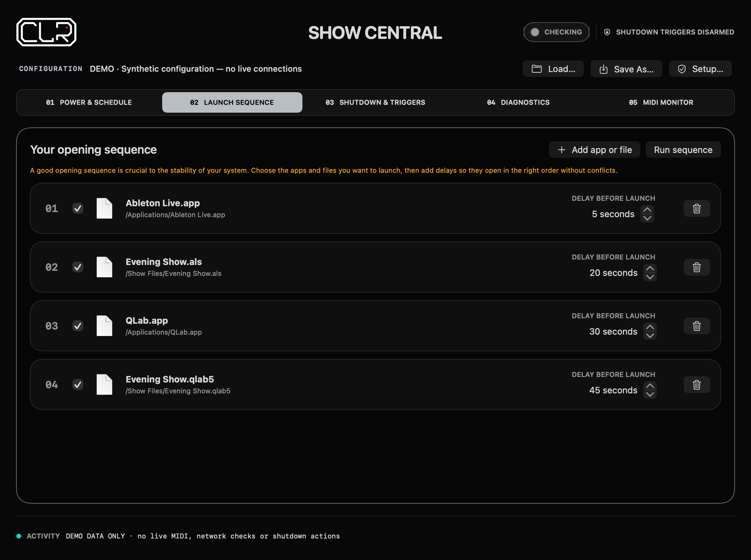Image resolution: width=751 pixels, height=560 pixels.
Task: Click the Ableton Live.app file icon
Action: (104, 208)
